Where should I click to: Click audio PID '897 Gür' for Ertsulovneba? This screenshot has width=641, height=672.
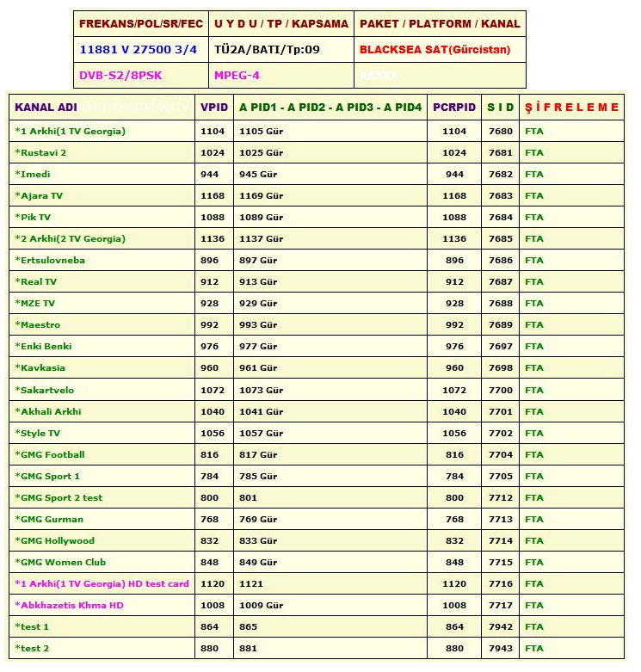click(x=258, y=260)
